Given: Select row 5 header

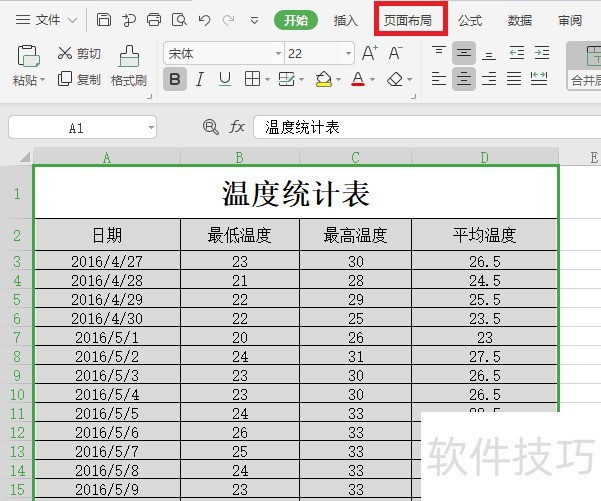Looking at the screenshot, I should click(17, 299).
